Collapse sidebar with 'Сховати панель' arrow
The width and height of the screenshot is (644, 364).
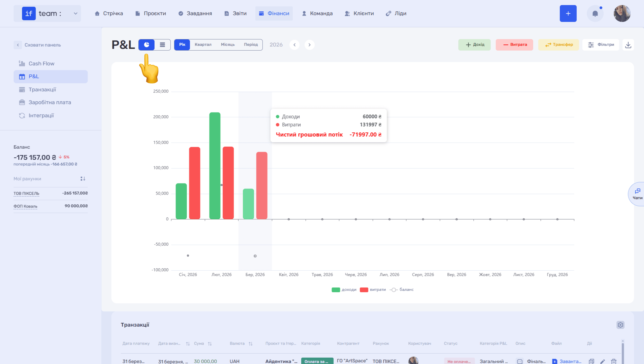pyautogui.click(x=18, y=45)
